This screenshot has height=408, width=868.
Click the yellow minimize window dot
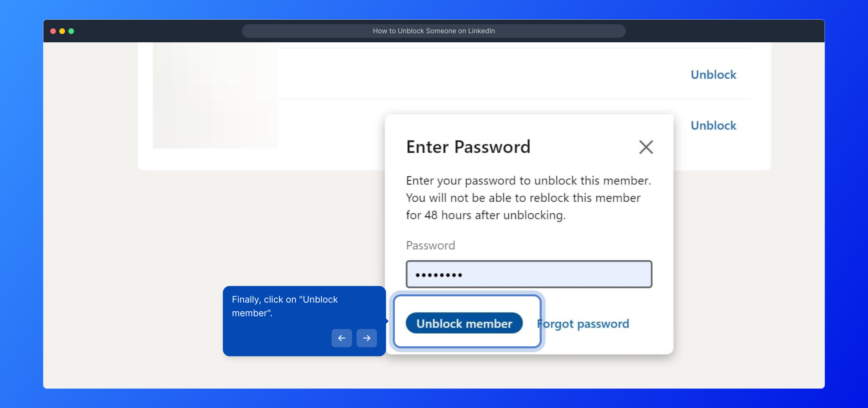point(62,31)
